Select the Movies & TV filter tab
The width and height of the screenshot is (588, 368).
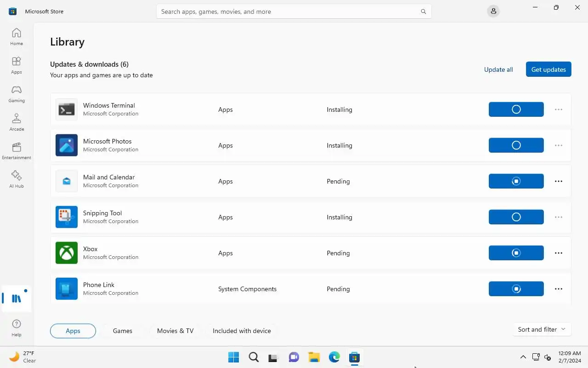click(175, 331)
